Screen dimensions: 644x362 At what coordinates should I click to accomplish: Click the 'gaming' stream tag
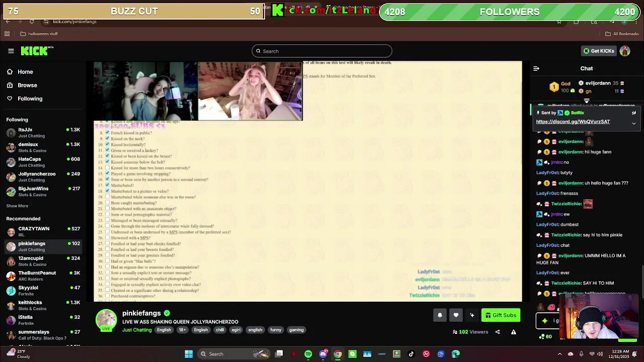click(296, 330)
